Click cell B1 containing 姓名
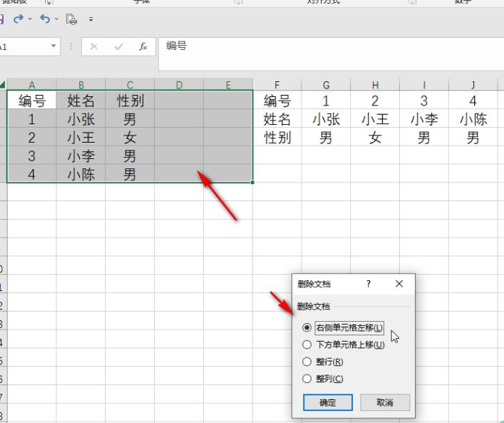 click(81, 100)
